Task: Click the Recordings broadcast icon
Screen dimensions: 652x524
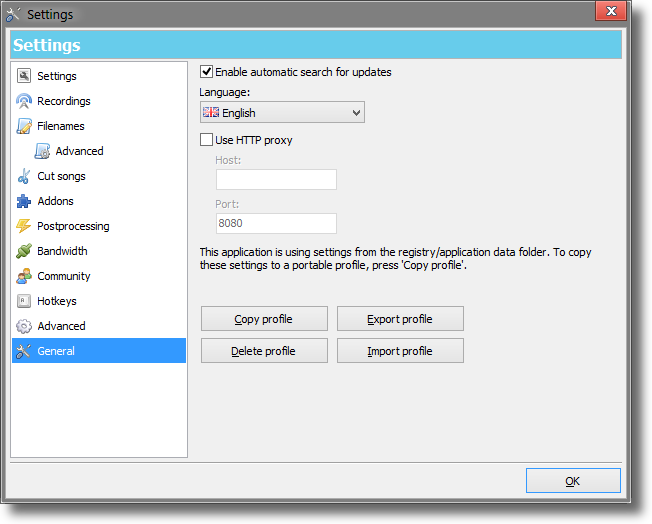Action: coord(24,101)
